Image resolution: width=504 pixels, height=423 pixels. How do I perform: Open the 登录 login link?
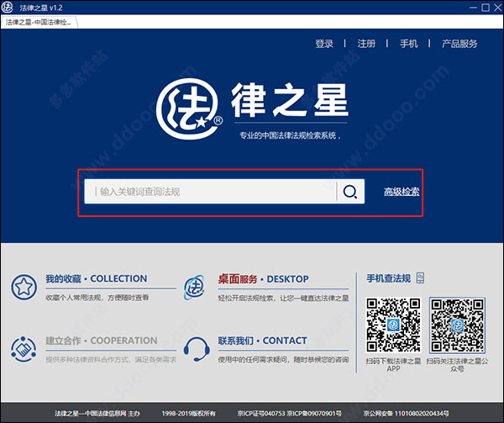[x=324, y=44]
